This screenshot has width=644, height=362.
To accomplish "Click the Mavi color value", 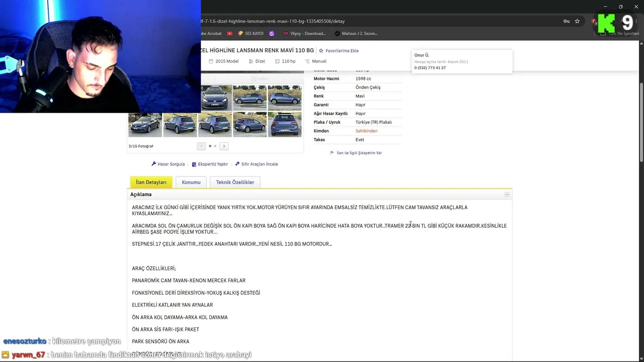I will click(x=360, y=96).
